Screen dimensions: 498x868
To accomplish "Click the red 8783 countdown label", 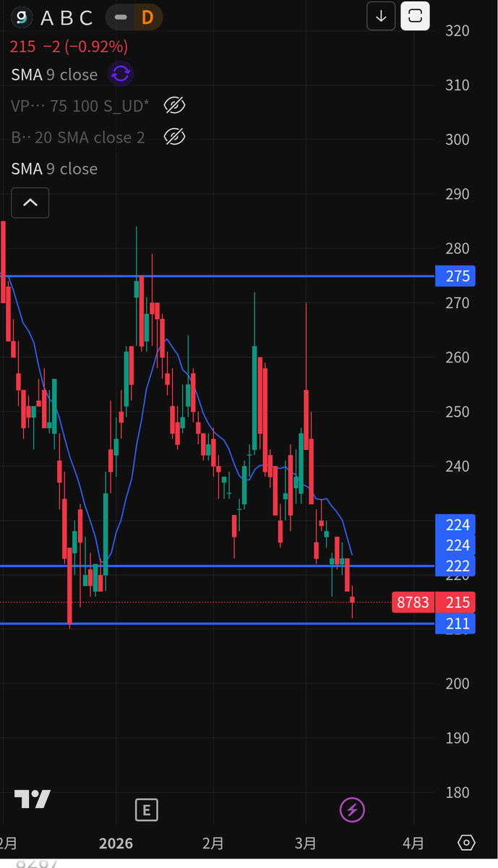I will coord(413,602).
